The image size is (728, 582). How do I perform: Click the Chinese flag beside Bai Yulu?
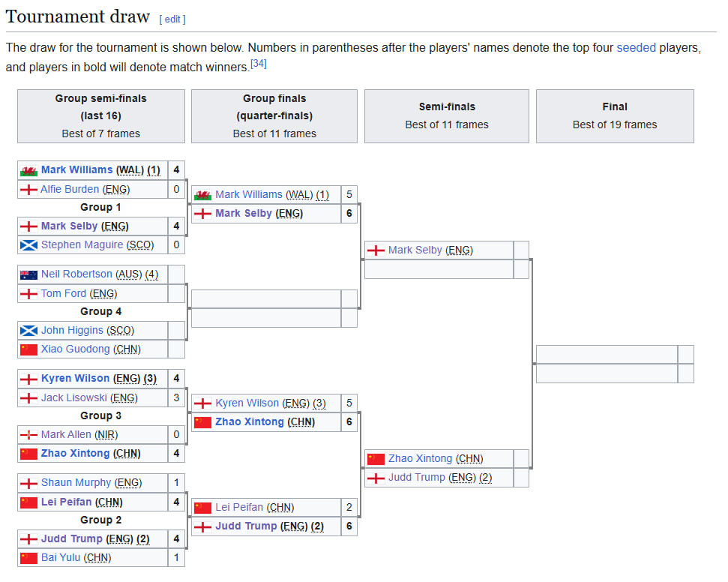[28, 558]
